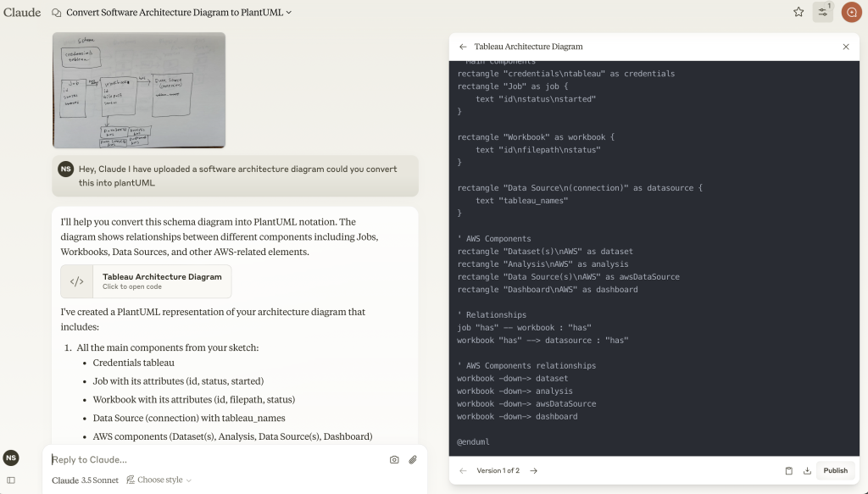Click the NS avatar in user message
The height and width of the screenshot is (494, 868).
click(x=66, y=169)
